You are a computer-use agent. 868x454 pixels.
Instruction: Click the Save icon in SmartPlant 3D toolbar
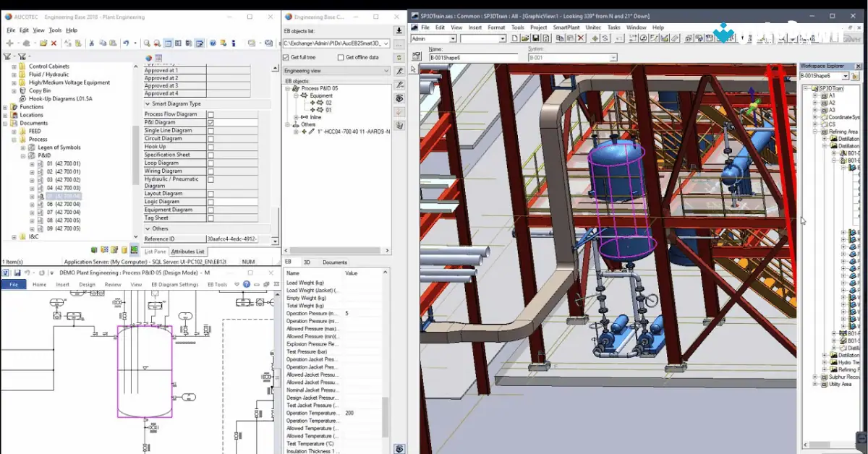click(535, 37)
